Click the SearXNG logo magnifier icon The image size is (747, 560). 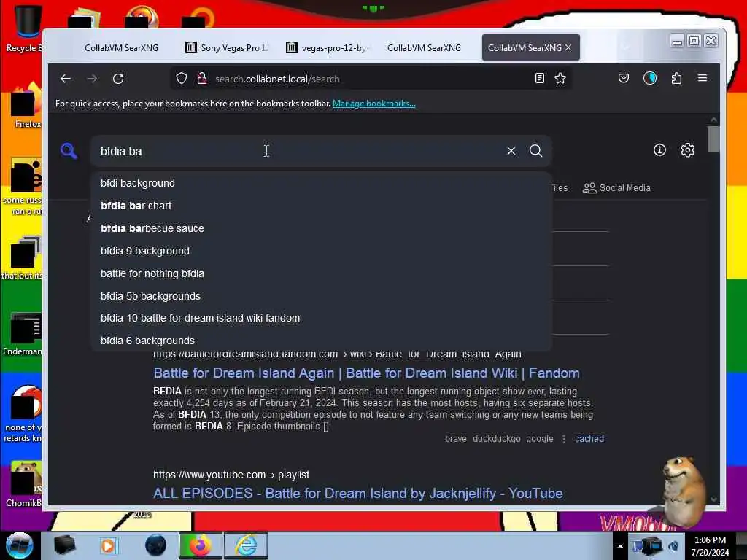tap(69, 151)
